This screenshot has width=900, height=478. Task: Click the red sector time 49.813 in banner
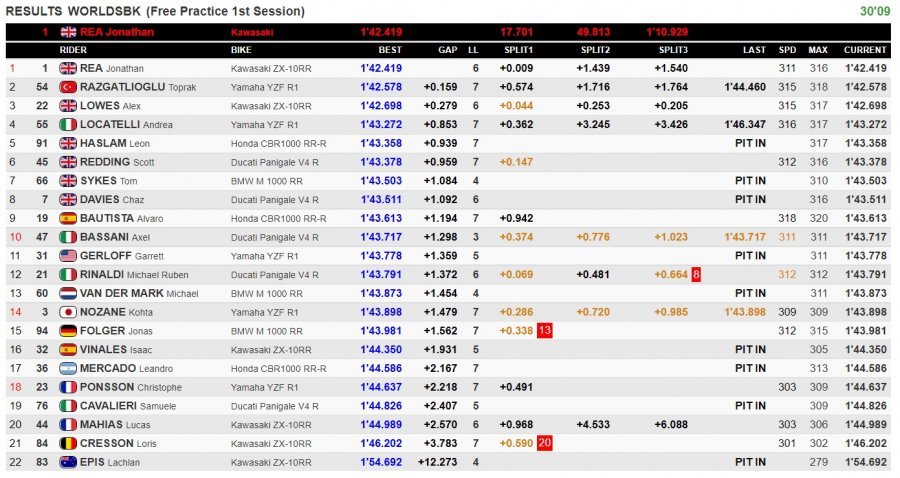[593, 32]
